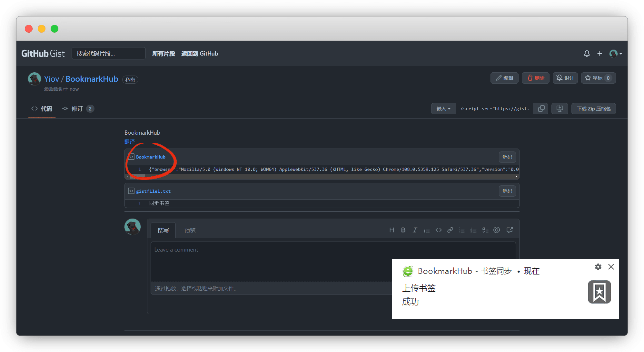Toggle the 退订 unsubscribe button
The image size is (644, 352).
pyautogui.click(x=565, y=78)
